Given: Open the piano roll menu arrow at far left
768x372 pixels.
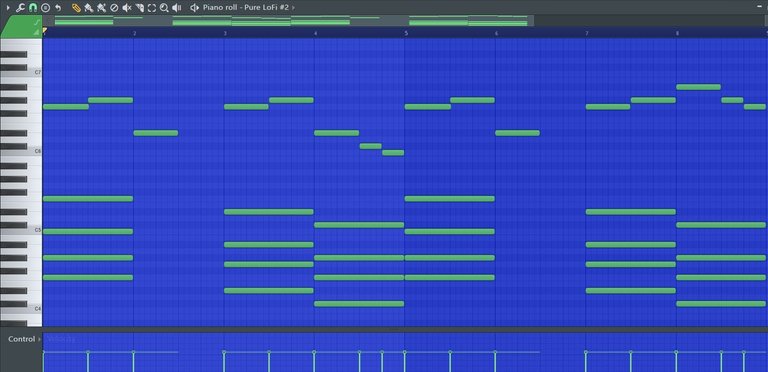Looking at the screenshot, I should coord(8,8).
